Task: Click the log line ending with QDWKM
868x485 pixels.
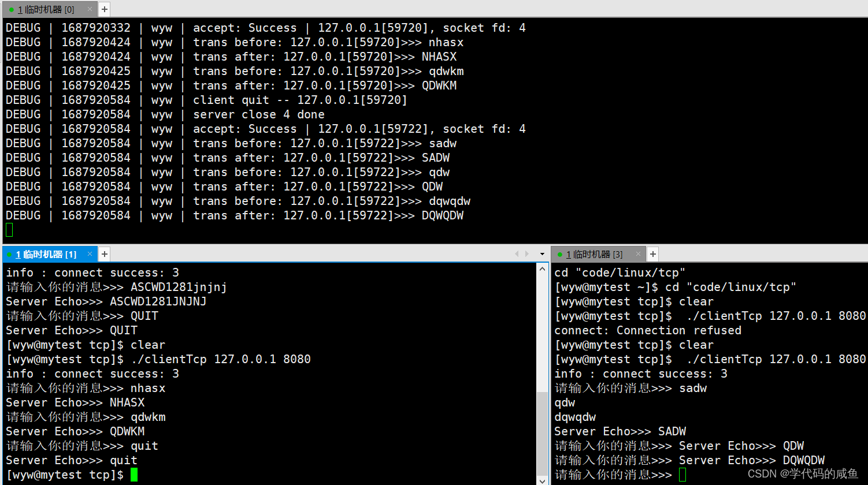Action: click(231, 85)
